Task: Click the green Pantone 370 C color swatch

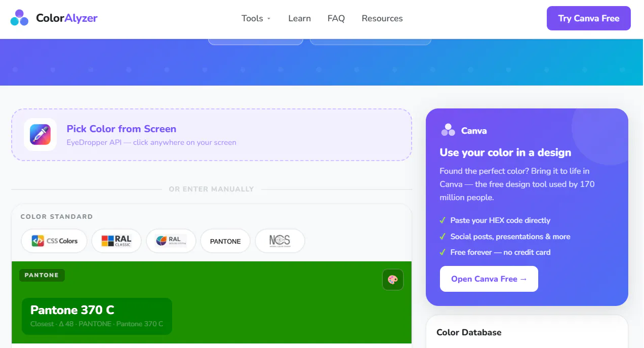Action: pos(212,302)
